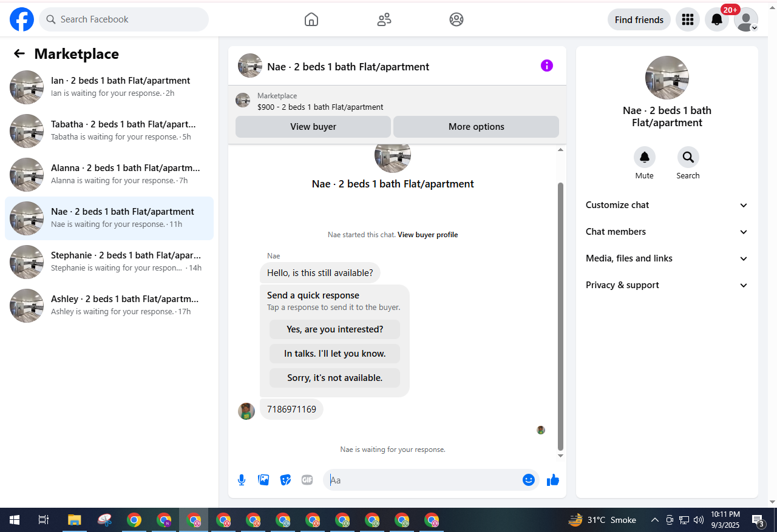Open the Windows Start menu

pyautogui.click(x=15, y=520)
